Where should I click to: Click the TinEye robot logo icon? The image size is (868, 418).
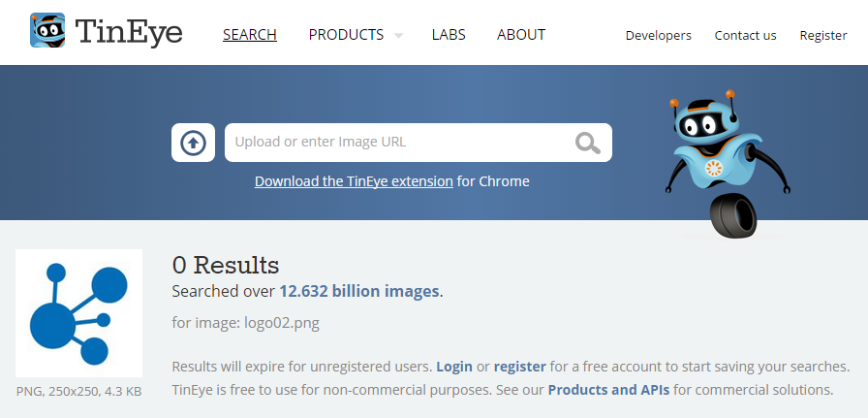pyautogui.click(x=47, y=32)
